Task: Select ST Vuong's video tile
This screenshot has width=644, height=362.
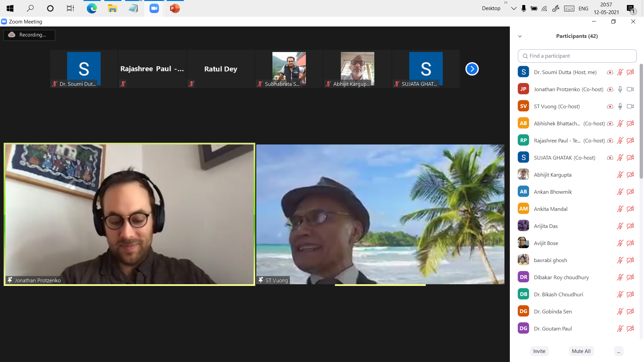Action: pos(380,215)
